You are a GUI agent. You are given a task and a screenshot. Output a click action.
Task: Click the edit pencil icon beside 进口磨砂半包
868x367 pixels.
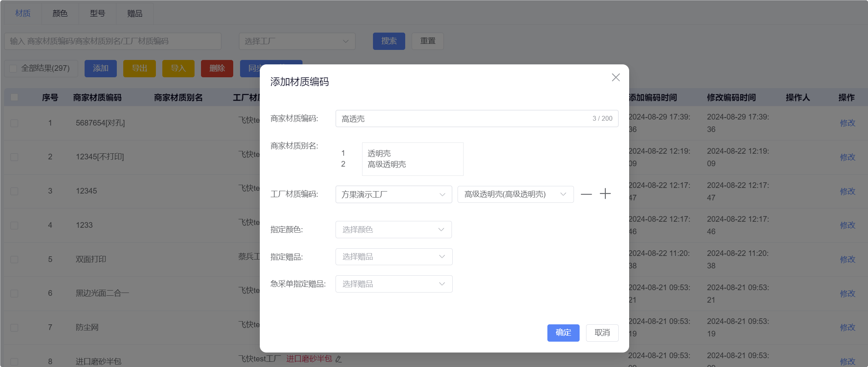pos(338,359)
